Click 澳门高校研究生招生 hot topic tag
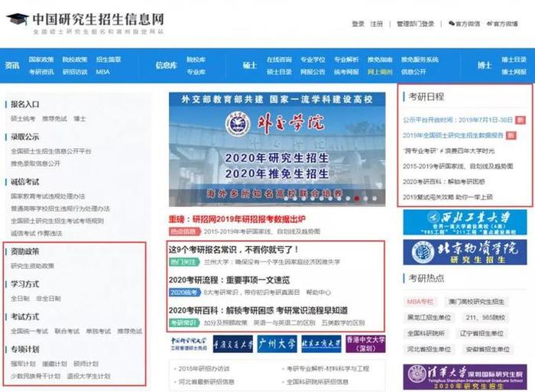The image size is (535, 392). pos(477,302)
